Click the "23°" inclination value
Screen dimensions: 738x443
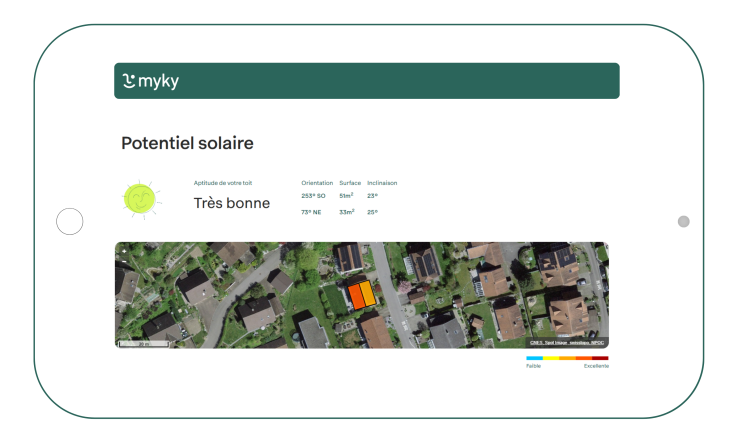coord(372,195)
